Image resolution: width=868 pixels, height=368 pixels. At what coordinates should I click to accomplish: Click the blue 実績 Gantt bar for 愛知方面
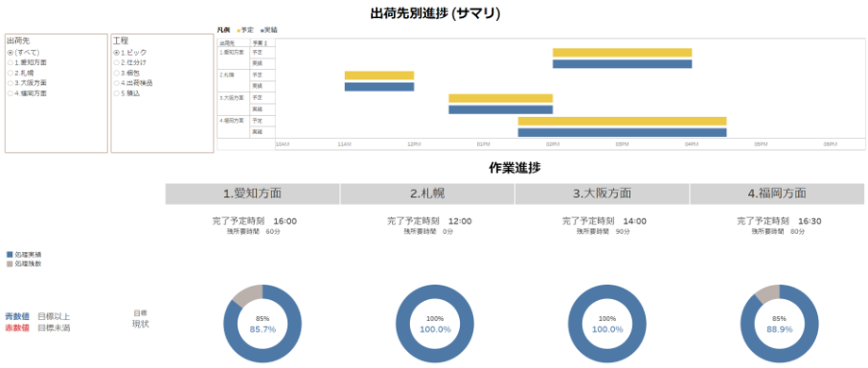tap(622, 64)
